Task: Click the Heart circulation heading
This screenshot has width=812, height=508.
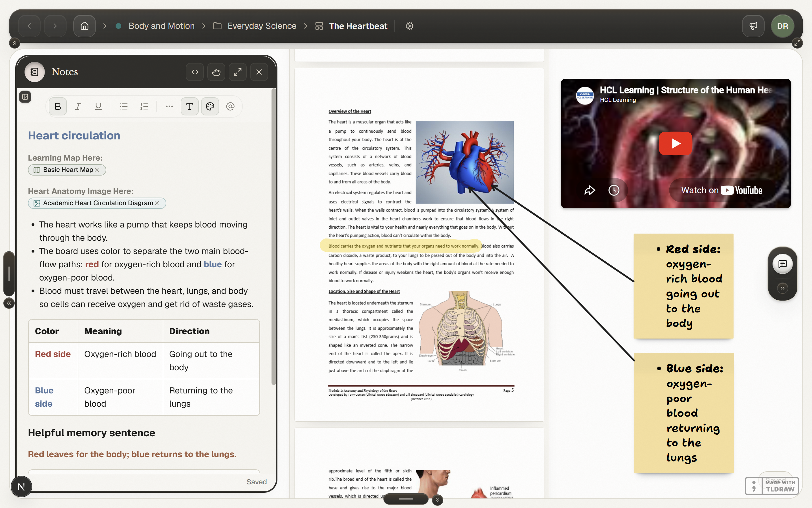Action: 74,135
